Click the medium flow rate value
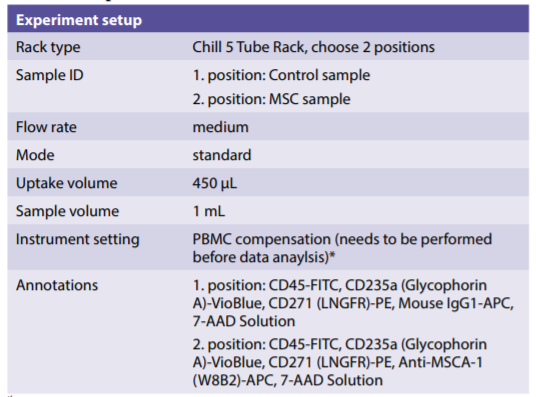This screenshot has height=397, width=536. point(220,127)
